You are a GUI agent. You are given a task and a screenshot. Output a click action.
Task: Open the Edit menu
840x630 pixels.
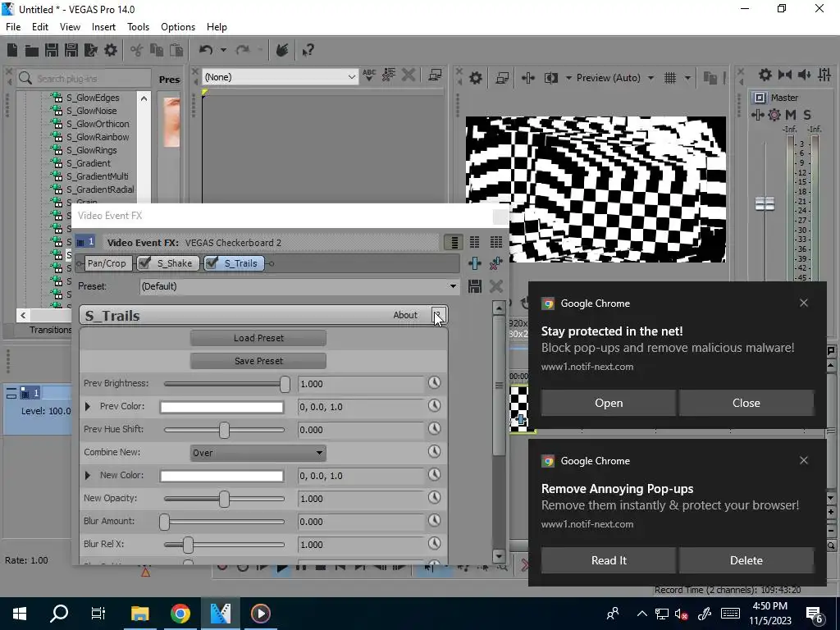coord(40,27)
